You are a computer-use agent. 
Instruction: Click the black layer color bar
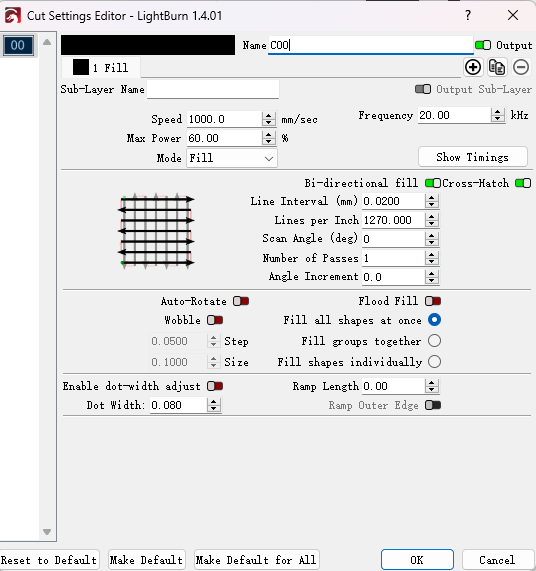(x=148, y=45)
